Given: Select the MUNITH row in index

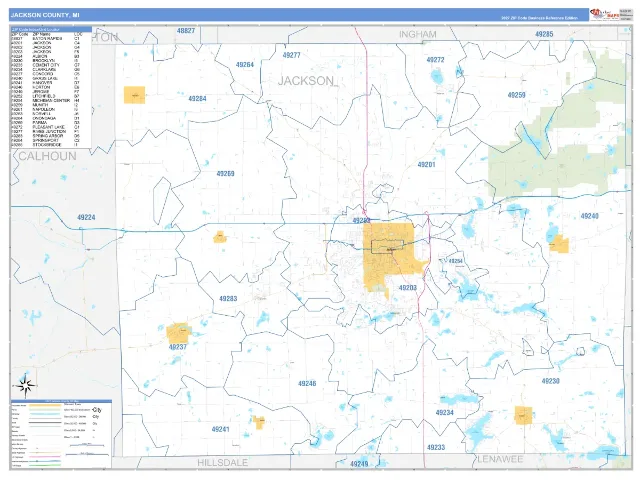Looking at the screenshot, I should click(47, 105).
